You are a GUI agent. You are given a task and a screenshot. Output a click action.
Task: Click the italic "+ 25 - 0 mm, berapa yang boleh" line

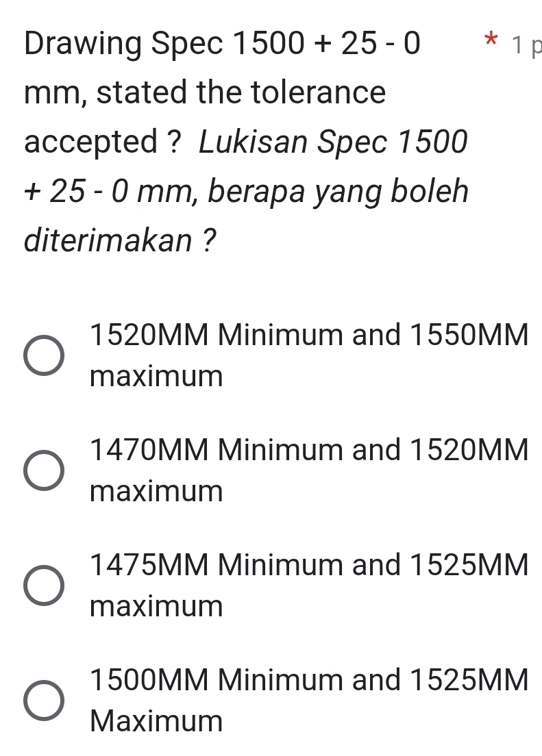pyautogui.click(x=246, y=192)
